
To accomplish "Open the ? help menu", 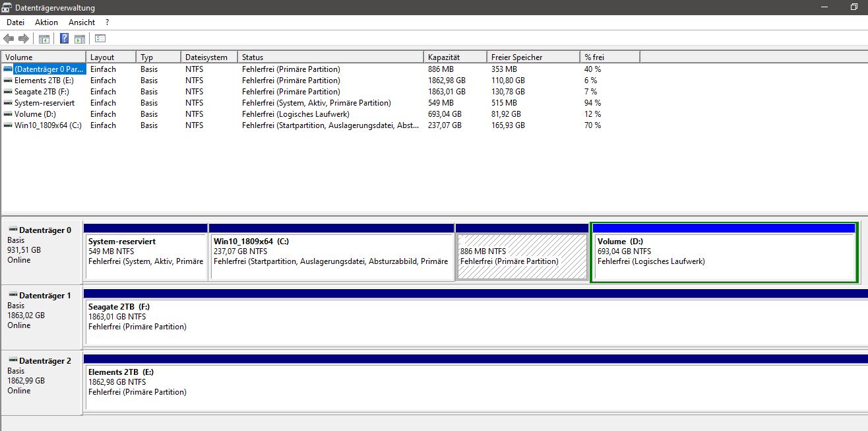I will (x=107, y=22).
